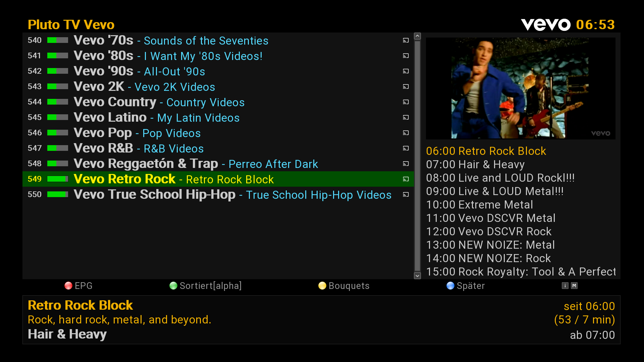Click stream icon on Vevo '70s row
644x362 pixels.
pos(406,41)
